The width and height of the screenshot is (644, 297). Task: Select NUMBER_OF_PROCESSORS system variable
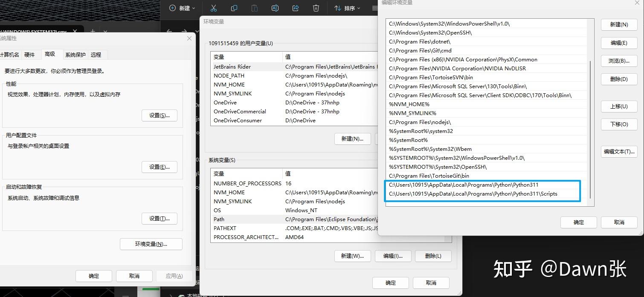tap(294, 183)
